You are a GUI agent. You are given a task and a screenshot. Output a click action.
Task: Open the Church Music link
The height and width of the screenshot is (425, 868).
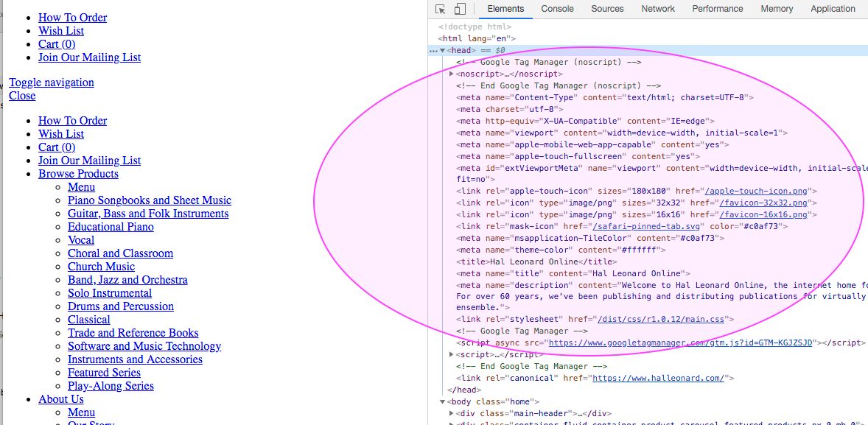point(101,267)
